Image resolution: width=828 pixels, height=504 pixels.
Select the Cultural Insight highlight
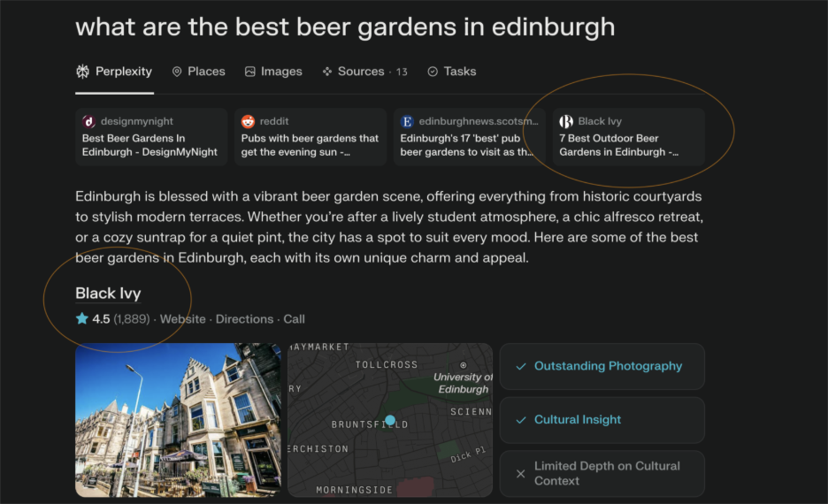602,420
